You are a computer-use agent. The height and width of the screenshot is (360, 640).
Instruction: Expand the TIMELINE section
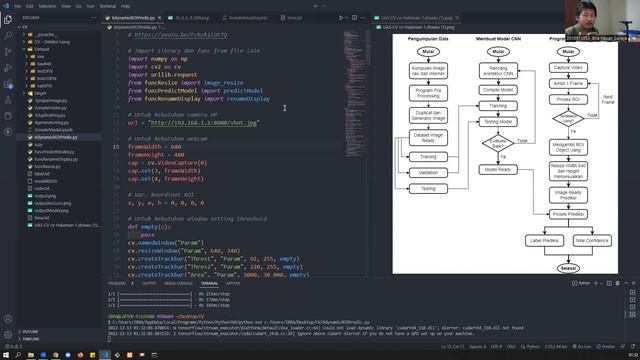click(31, 339)
